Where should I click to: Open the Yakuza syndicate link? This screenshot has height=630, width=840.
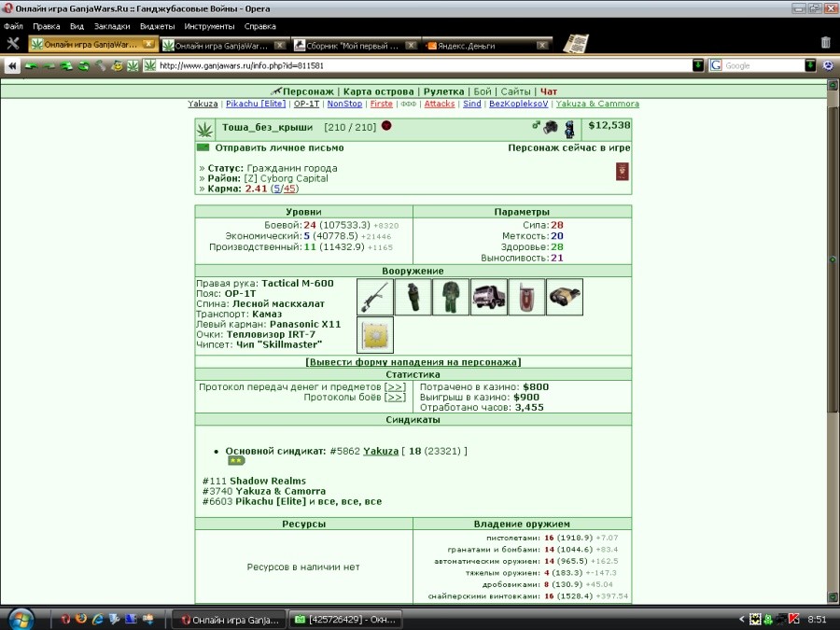pos(381,451)
